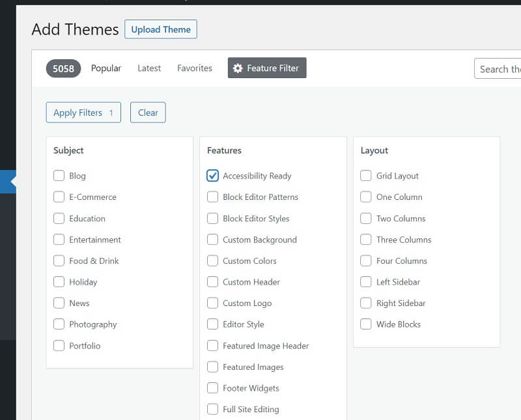Screen dimensions: 521x420
Task: Tick the Photography checkbox
Action: (59, 324)
